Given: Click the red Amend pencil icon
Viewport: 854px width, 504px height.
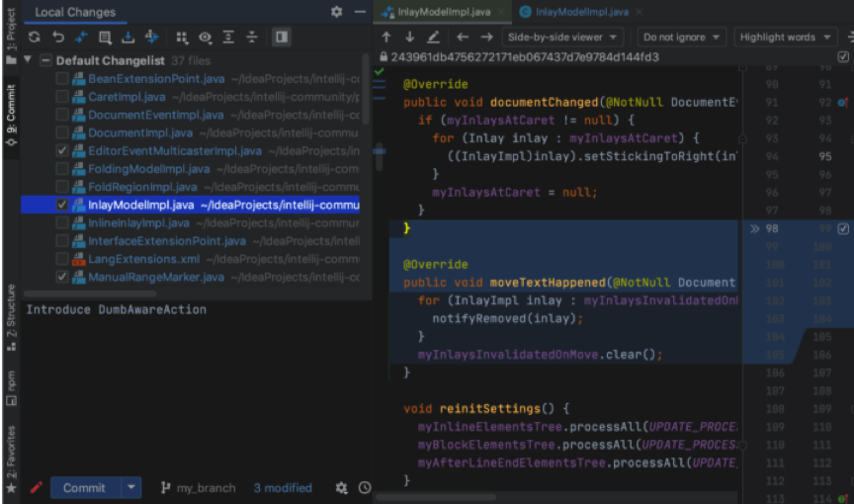Looking at the screenshot, I should (x=37, y=487).
